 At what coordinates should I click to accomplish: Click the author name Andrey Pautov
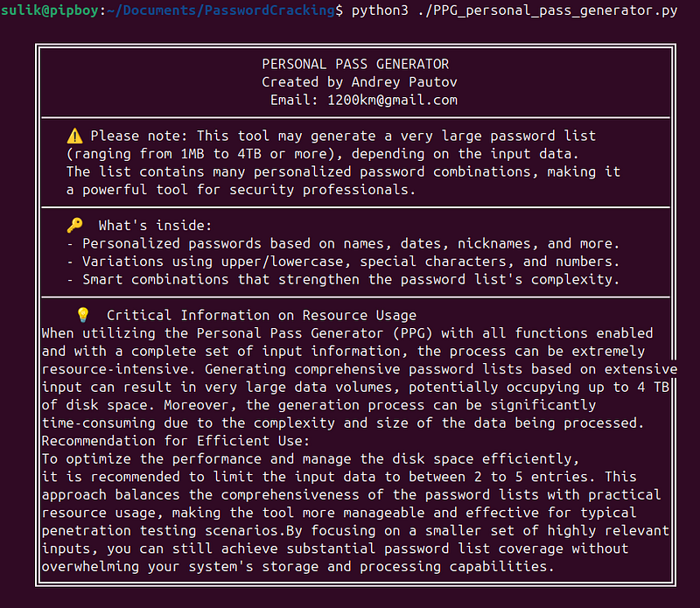tap(404, 82)
